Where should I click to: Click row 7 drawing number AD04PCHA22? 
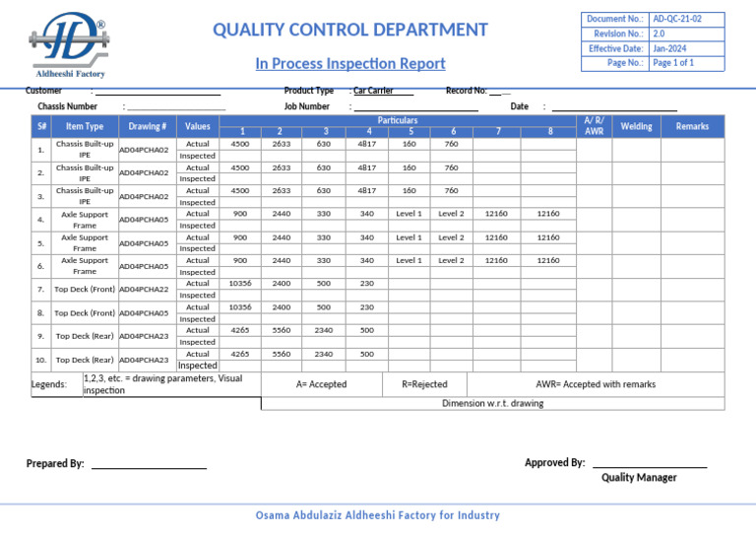[144, 290]
